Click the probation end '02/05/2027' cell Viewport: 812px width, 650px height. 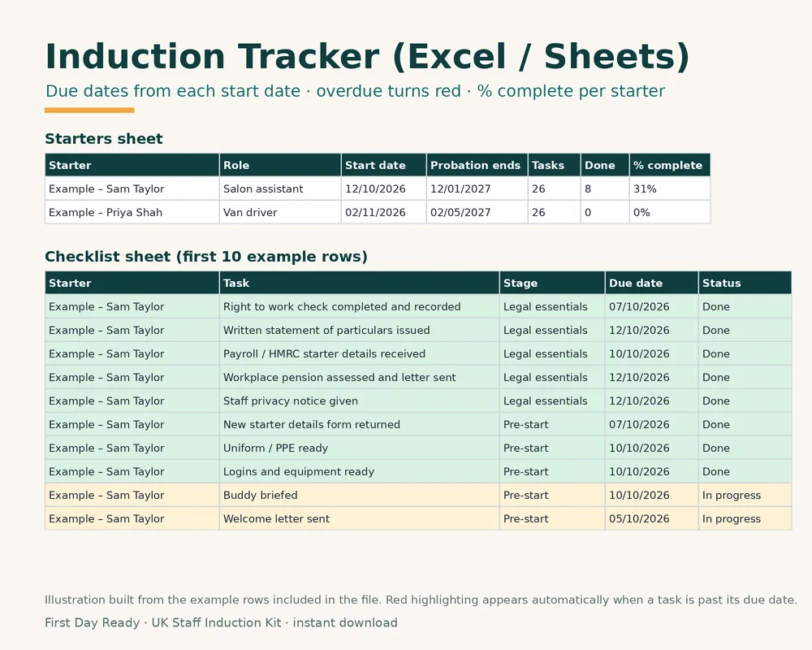[477, 212]
